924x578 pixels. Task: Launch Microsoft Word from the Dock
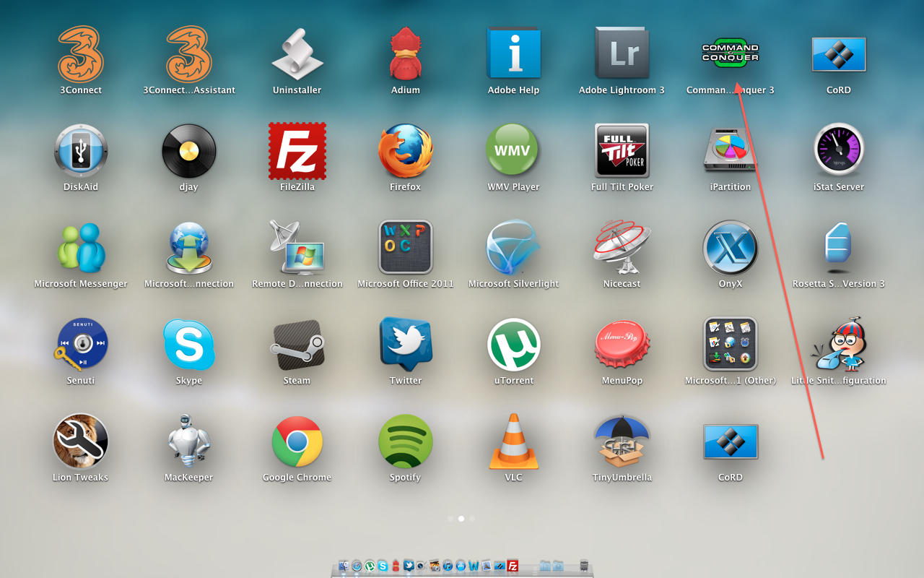(474, 566)
